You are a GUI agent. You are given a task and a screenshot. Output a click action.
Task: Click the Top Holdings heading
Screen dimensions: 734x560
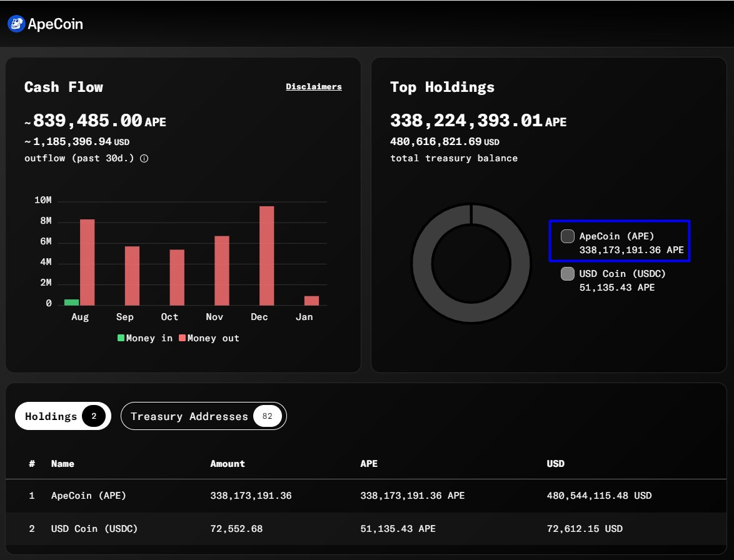coord(443,87)
